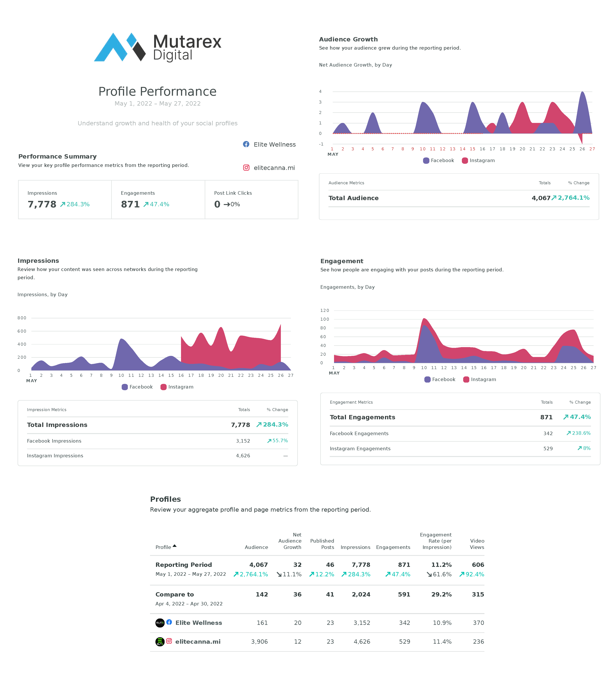Click the Engagements column header in Profiles table
This screenshot has width=616, height=692.
pyautogui.click(x=393, y=547)
